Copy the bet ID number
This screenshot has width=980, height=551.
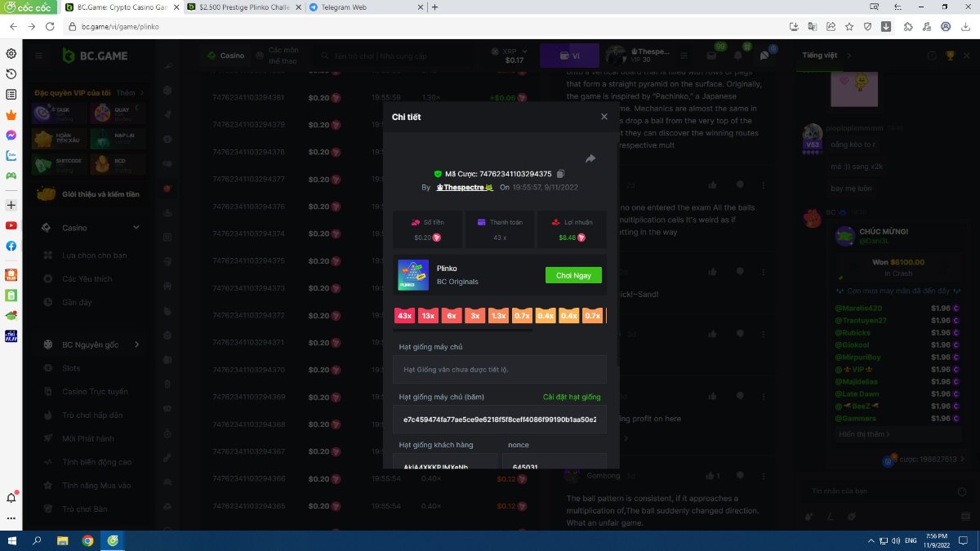tap(561, 174)
